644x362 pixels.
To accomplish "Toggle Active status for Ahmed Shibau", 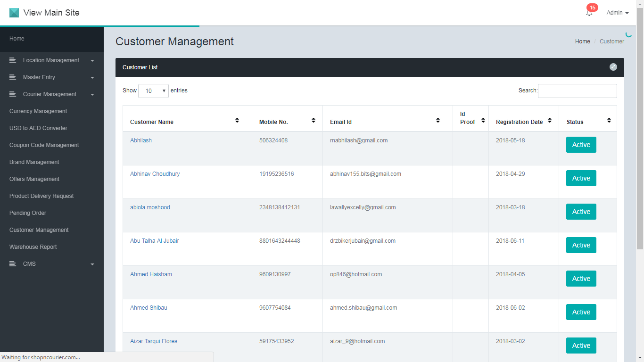I will pos(581,312).
